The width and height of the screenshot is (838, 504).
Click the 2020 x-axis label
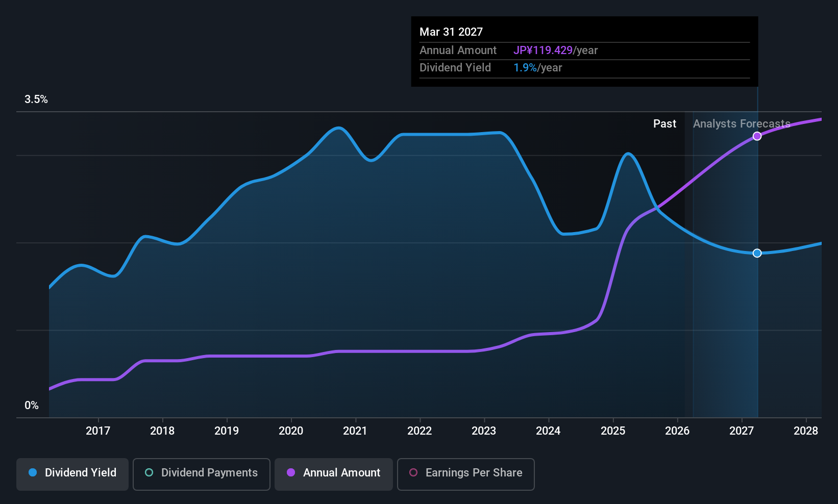coord(291,431)
